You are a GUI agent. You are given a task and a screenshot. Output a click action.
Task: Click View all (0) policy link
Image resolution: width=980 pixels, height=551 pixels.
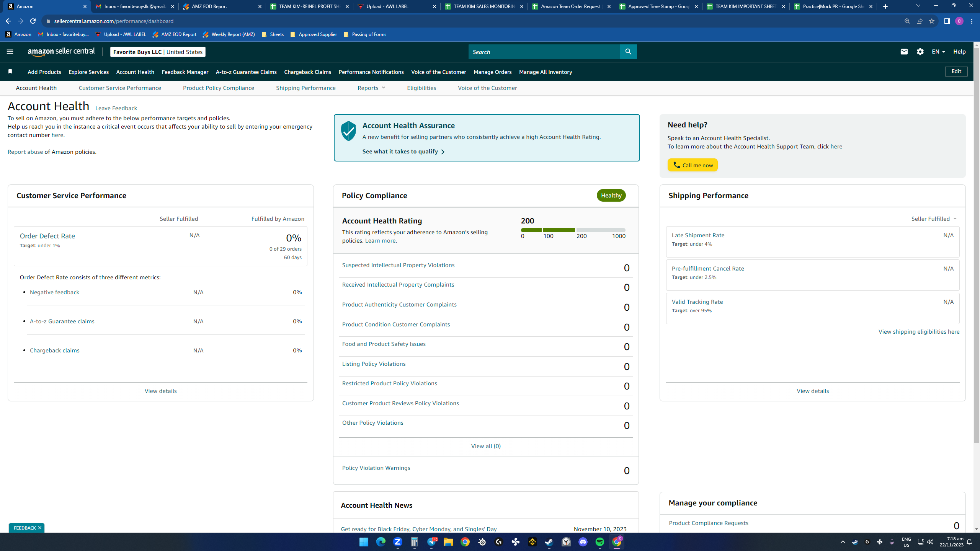[486, 446]
